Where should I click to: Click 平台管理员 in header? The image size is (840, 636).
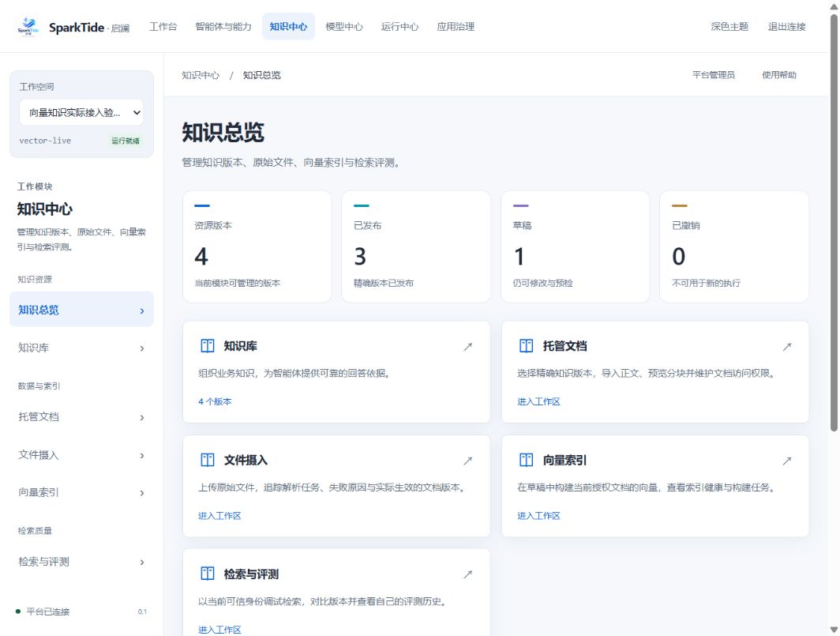(x=714, y=75)
